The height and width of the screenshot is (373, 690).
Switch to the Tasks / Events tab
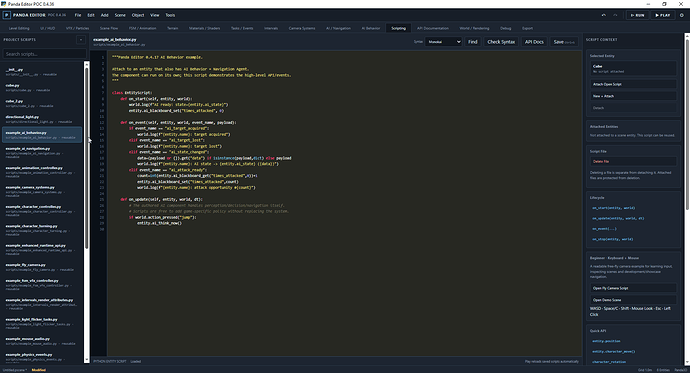click(242, 28)
